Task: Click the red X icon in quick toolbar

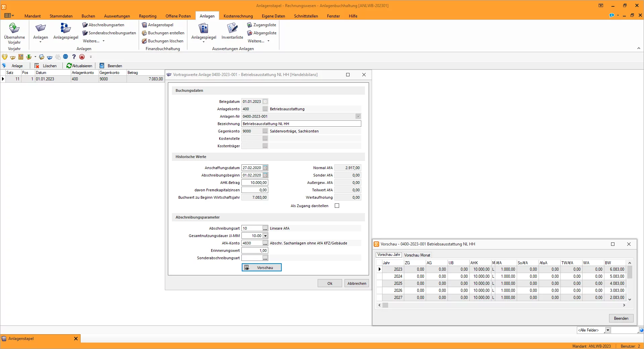Action: tap(82, 57)
